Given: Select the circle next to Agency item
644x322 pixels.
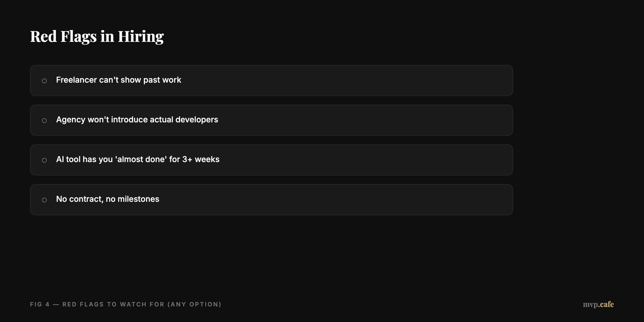Looking at the screenshot, I should point(44,120).
